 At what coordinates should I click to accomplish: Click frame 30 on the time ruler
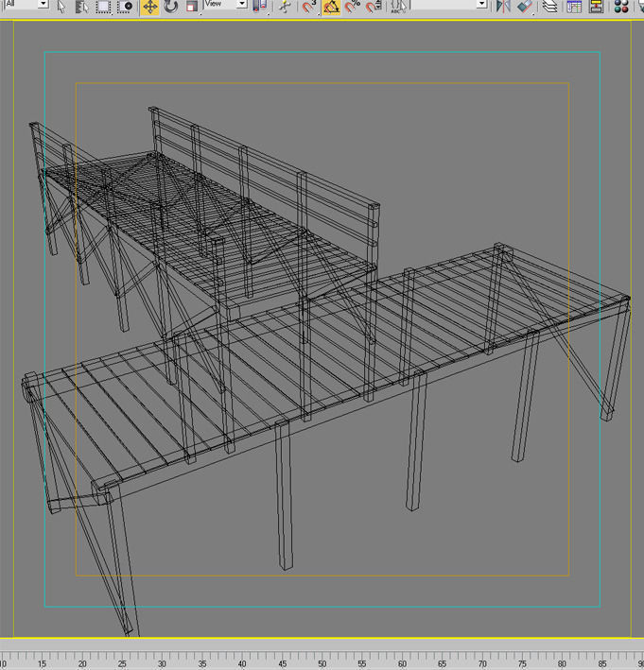(x=162, y=663)
